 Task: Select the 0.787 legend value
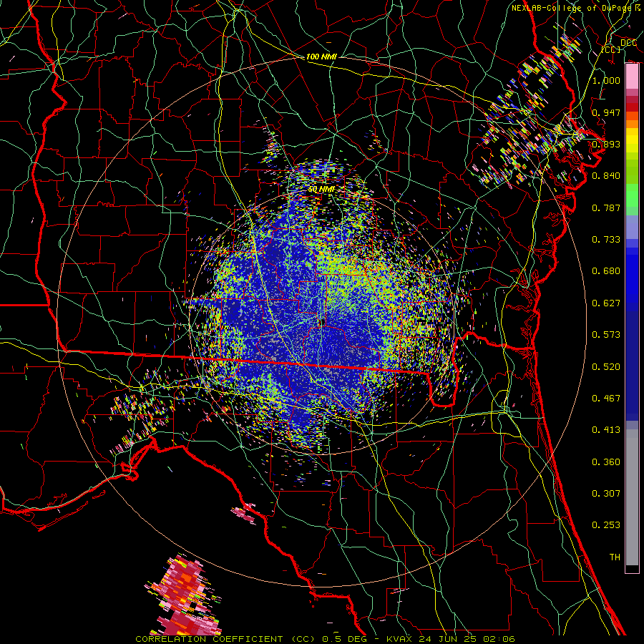coord(606,208)
